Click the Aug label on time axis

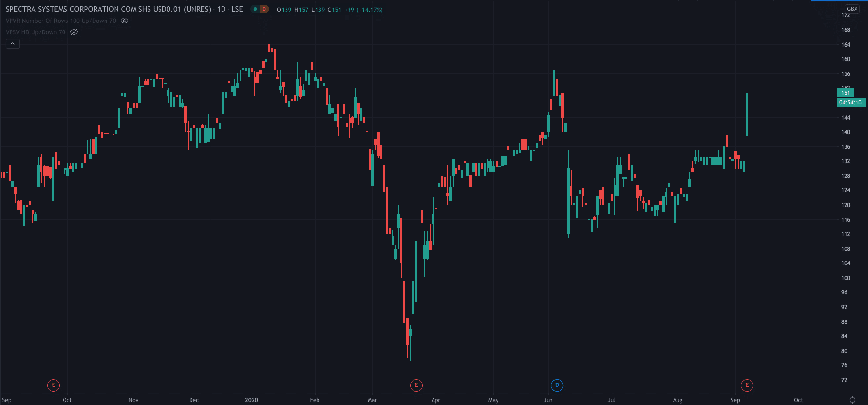[677, 400]
